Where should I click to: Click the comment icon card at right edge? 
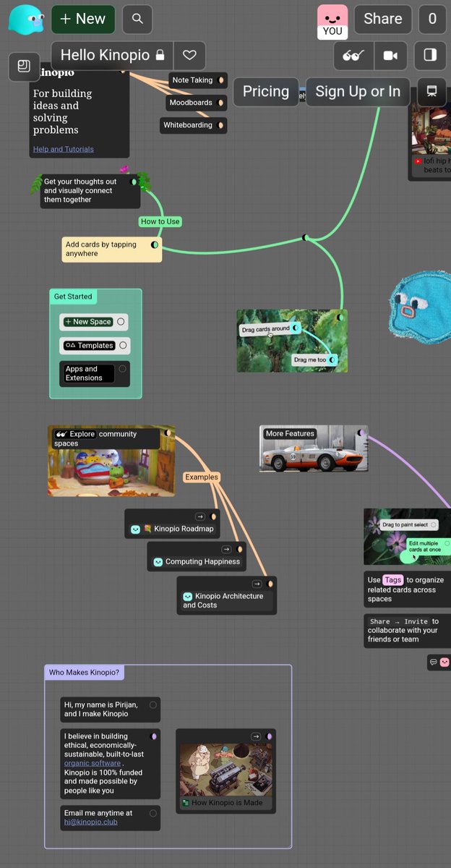(439, 662)
